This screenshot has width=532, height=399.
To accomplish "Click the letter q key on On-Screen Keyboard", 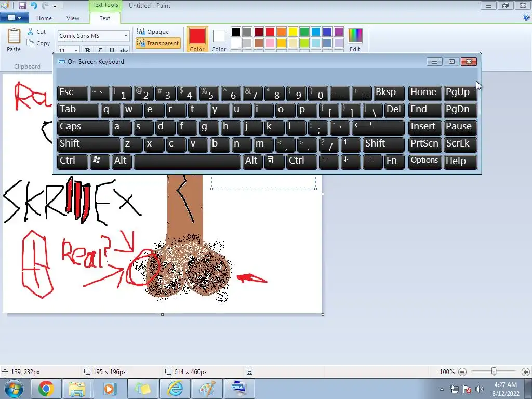I will click(111, 110).
